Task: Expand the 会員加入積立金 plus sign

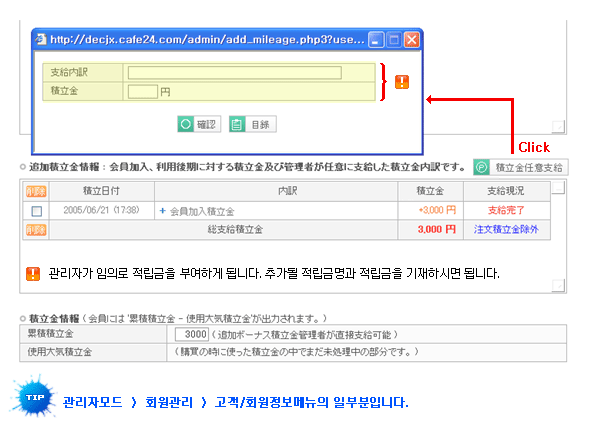Action: 162,211
